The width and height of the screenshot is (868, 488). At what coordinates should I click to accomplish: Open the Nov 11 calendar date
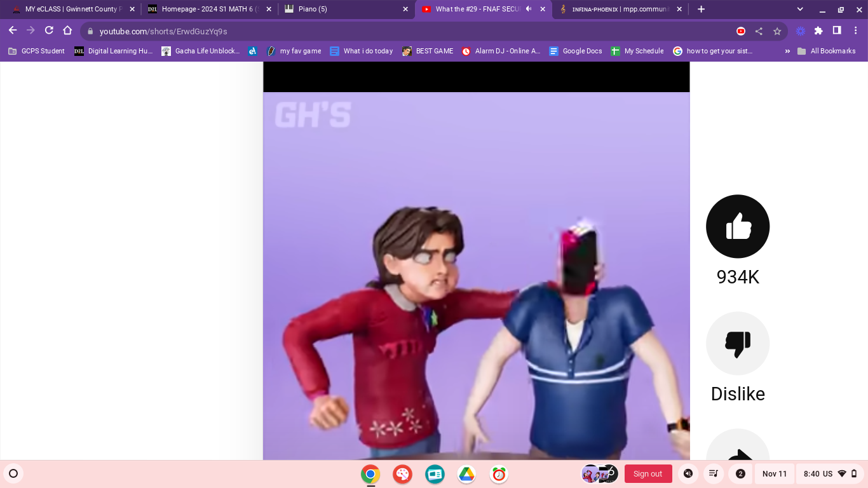click(x=775, y=473)
